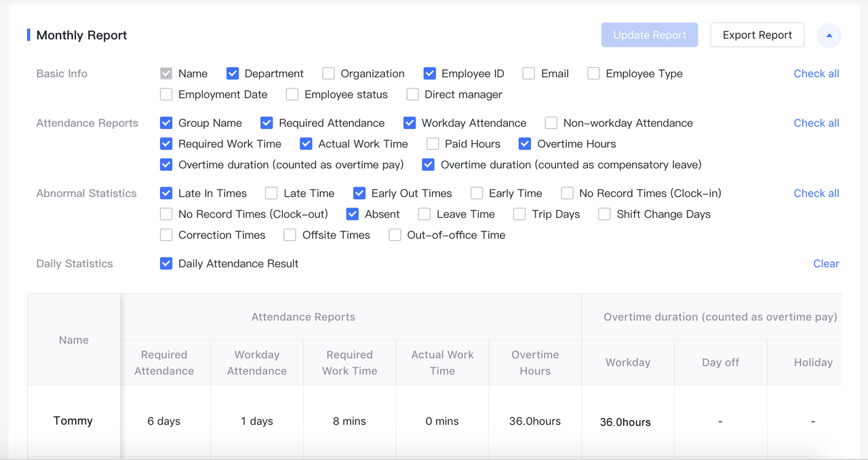The width and height of the screenshot is (868, 460).
Task: Enable the Organization checkbox
Action: click(329, 74)
